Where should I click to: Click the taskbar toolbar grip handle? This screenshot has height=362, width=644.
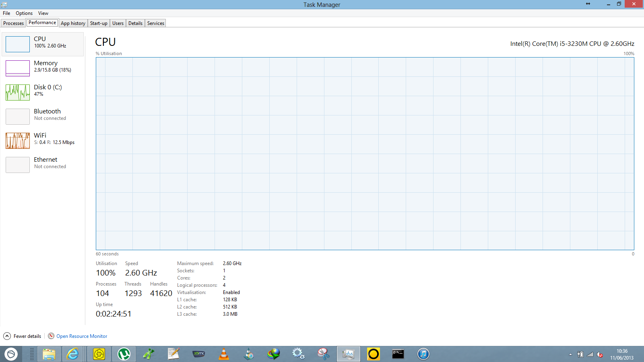tap(32, 354)
